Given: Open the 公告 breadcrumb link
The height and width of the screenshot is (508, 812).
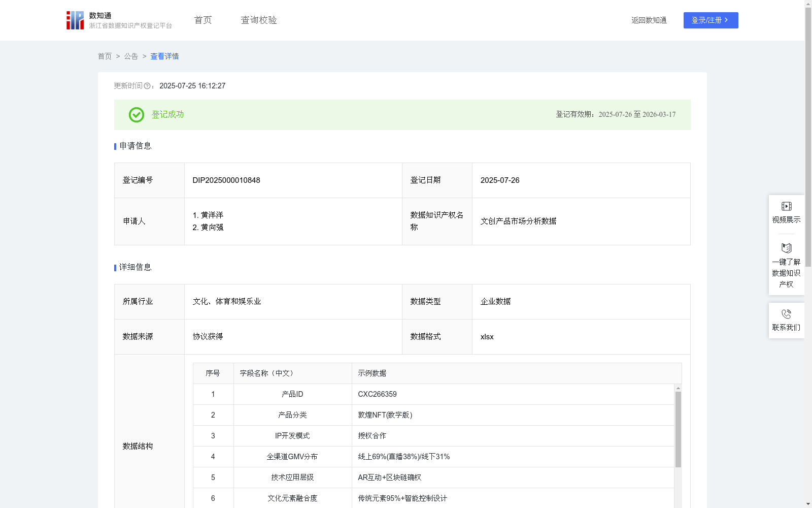Looking at the screenshot, I should point(131,56).
